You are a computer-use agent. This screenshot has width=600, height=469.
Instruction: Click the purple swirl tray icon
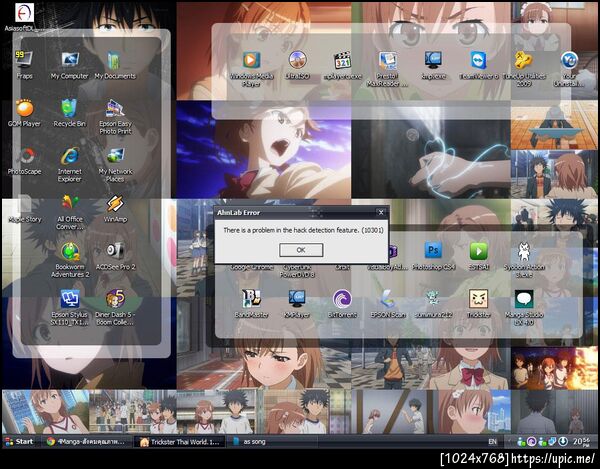(532, 442)
